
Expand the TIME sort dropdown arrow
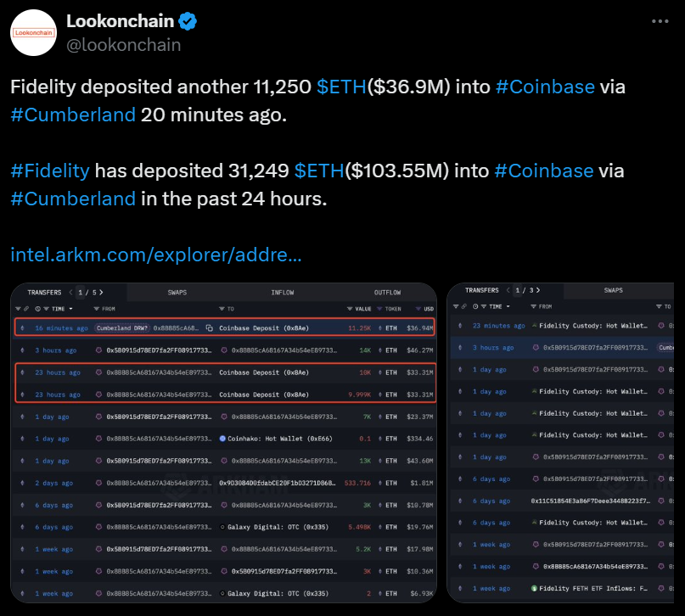point(70,309)
